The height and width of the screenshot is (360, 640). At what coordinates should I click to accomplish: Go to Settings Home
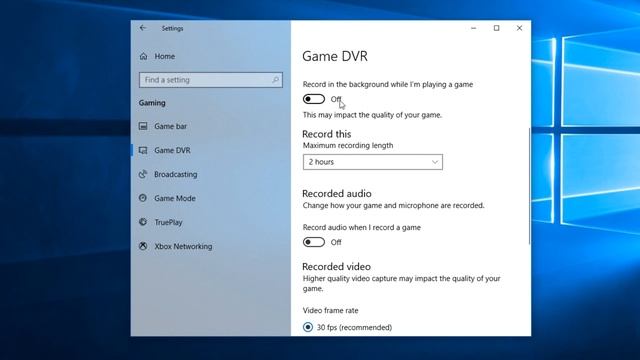click(x=164, y=56)
